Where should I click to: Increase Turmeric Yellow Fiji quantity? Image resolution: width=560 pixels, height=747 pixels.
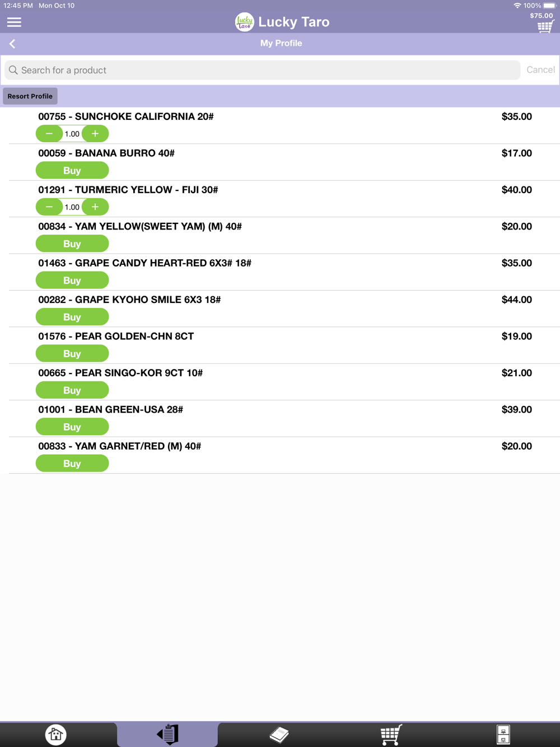tap(95, 207)
